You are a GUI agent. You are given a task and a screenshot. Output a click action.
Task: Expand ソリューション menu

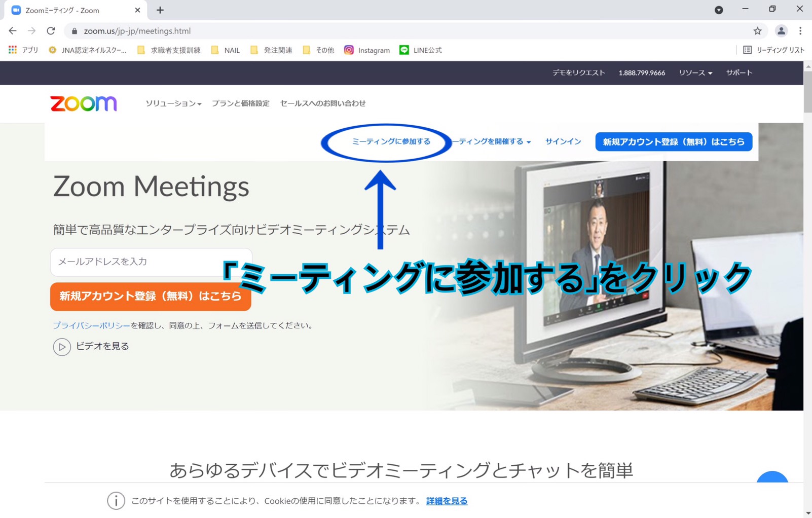point(173,103)
